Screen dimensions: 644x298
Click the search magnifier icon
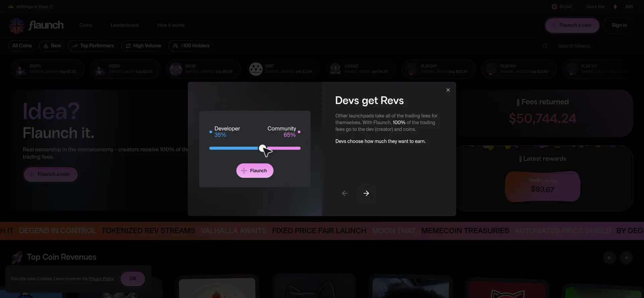pyautogui.click(x=545, y=46)
